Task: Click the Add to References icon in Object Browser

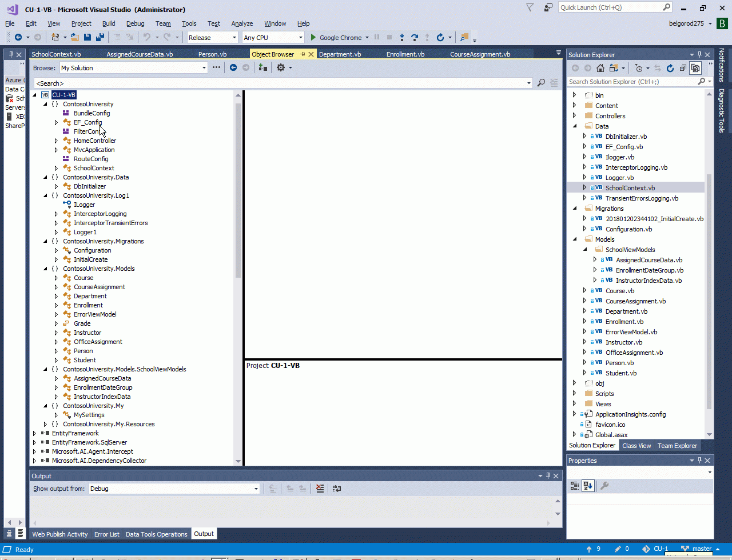Action: [262, 67]
